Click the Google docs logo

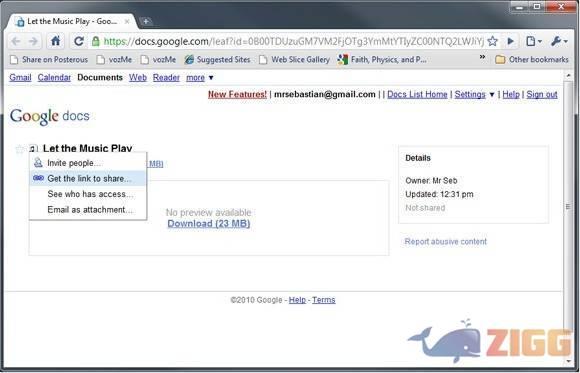pyautogui.click(x=50, y=117)
